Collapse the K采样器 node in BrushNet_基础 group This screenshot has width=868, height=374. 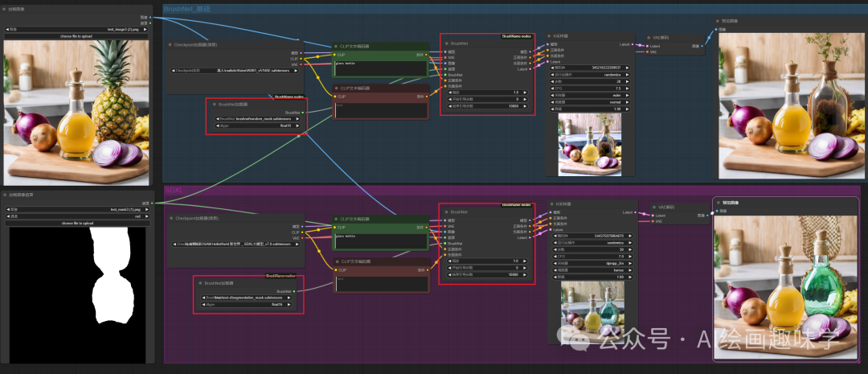549,36
